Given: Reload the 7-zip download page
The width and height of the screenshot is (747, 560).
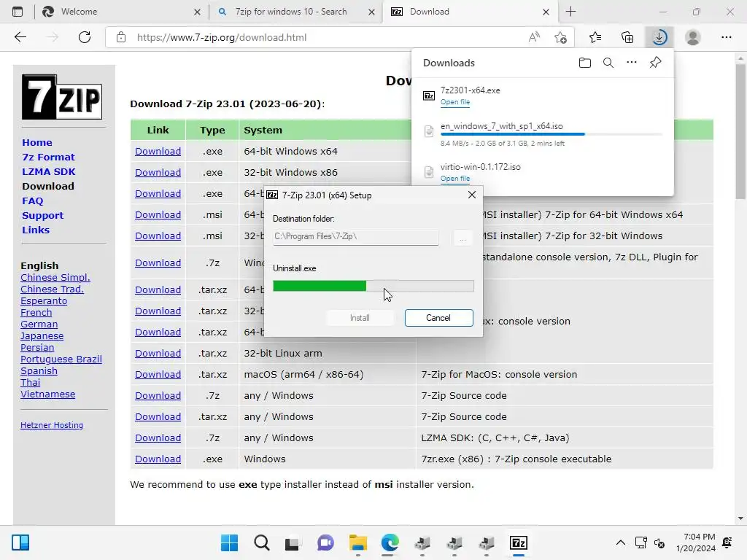Looking at the screenshot, I should coord(85,37).
